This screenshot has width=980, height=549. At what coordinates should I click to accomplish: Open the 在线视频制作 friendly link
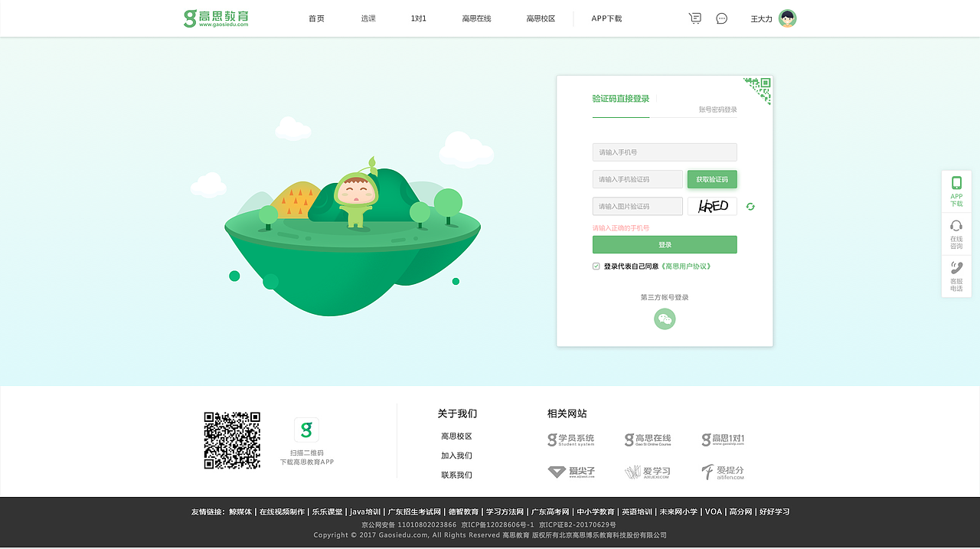pos(282,511)
